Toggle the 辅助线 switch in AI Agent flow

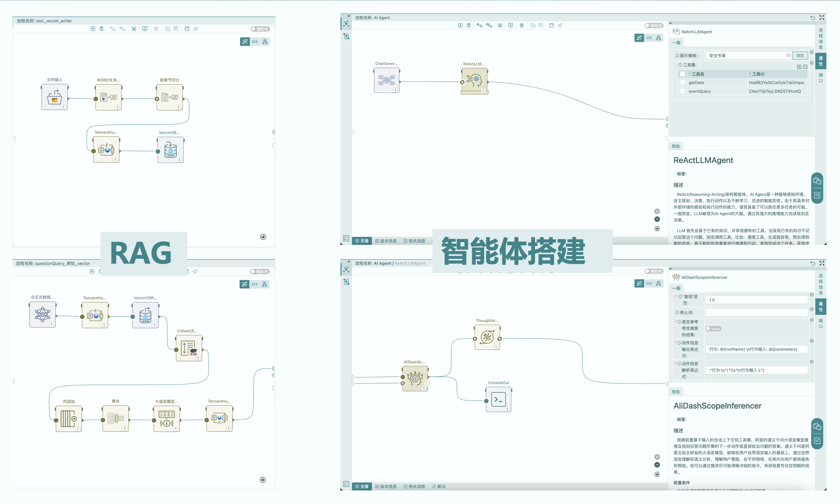pos(653,26)
